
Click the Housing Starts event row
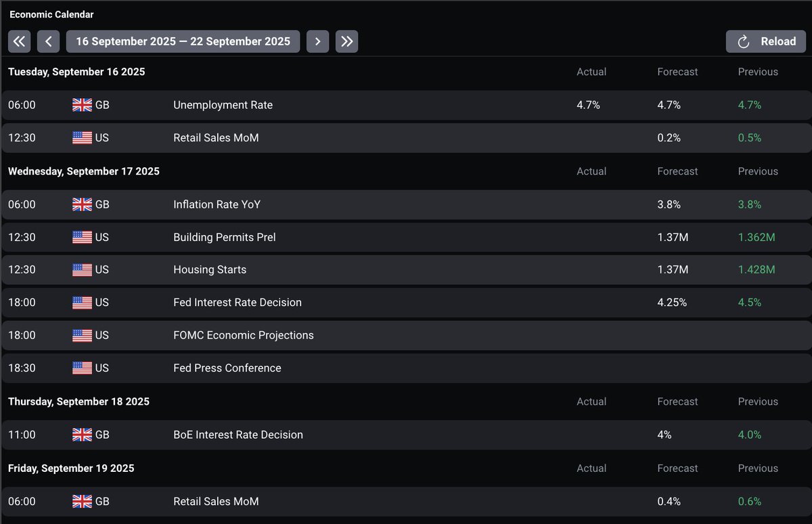pyautogui.click(x=210, y=269)
